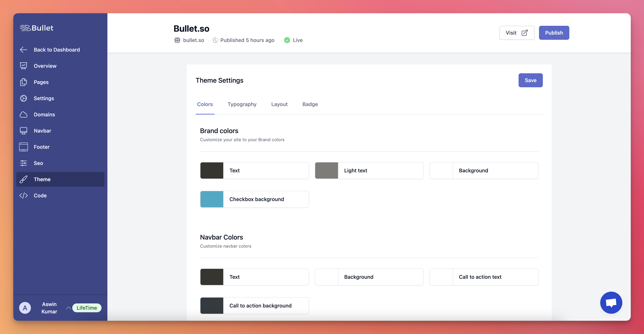The height and width of the screenshot is (334, 644).
Task: Click the Bullet logo
Action: [36, 28]
